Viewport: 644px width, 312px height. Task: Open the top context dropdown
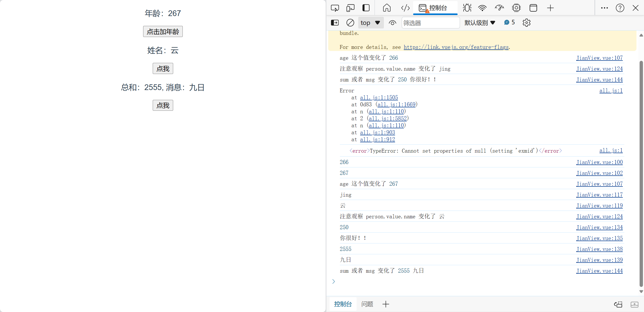tap(371, 23)
